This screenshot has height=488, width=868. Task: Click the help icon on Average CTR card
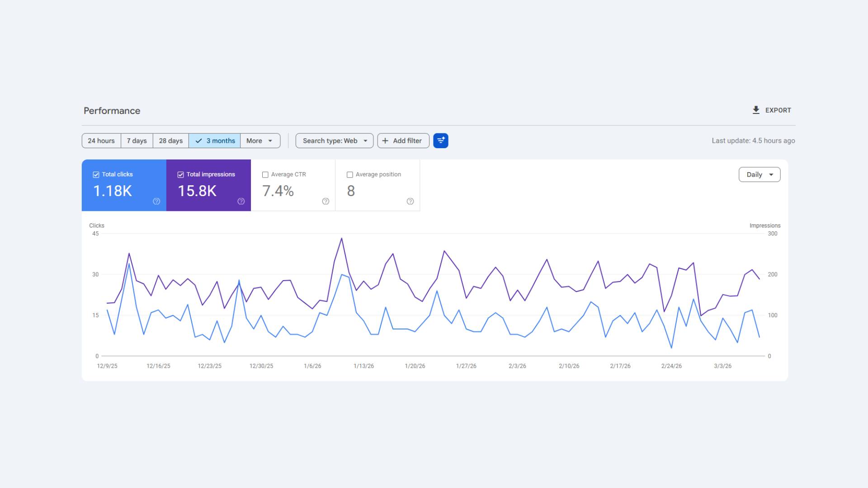coord(326,202)
